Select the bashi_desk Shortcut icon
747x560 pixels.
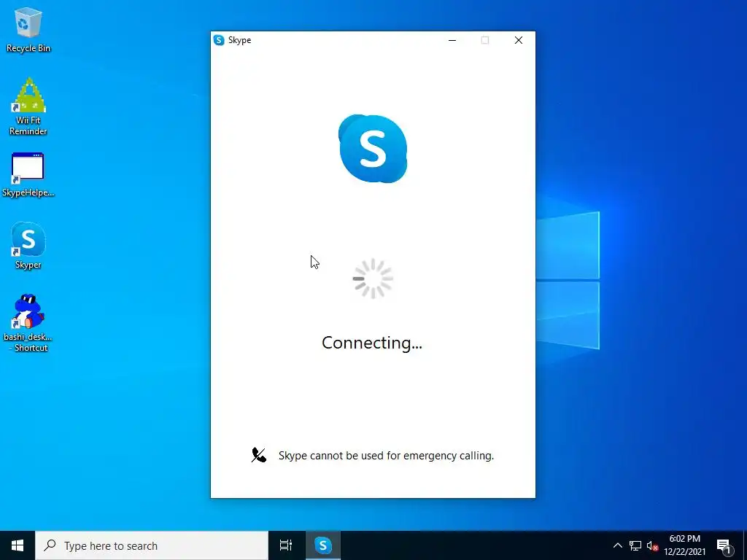pyautogui.click(x=28, y=323)
